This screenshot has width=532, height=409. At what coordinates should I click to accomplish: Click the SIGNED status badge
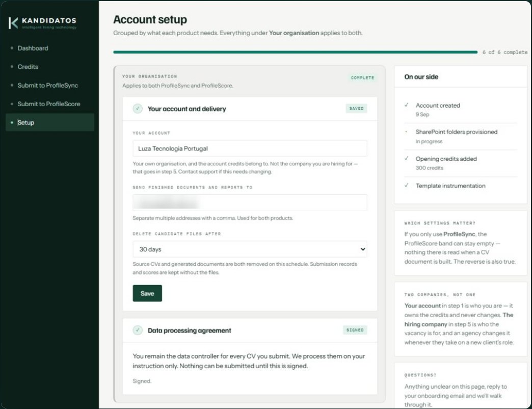355,330
